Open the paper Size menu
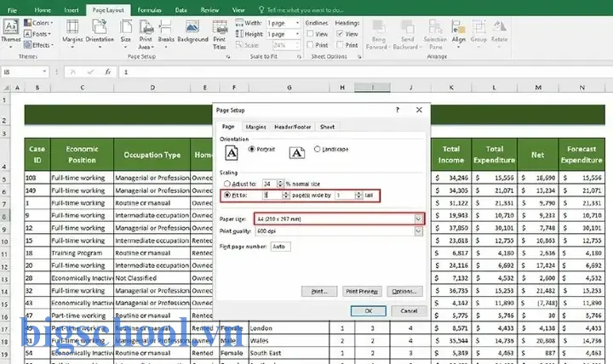Image resolution: width=613 pixels, height=364 pixels. tap(125, 33)
